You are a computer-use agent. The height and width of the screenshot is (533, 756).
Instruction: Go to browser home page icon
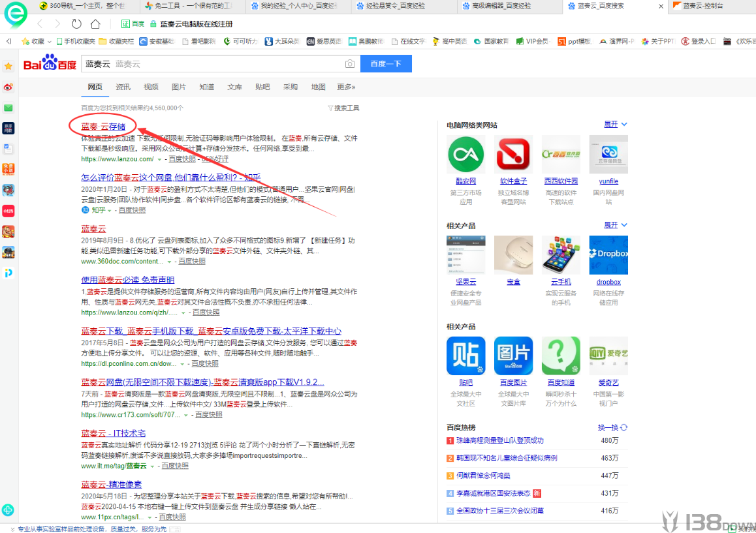click(x=95, y=23)
